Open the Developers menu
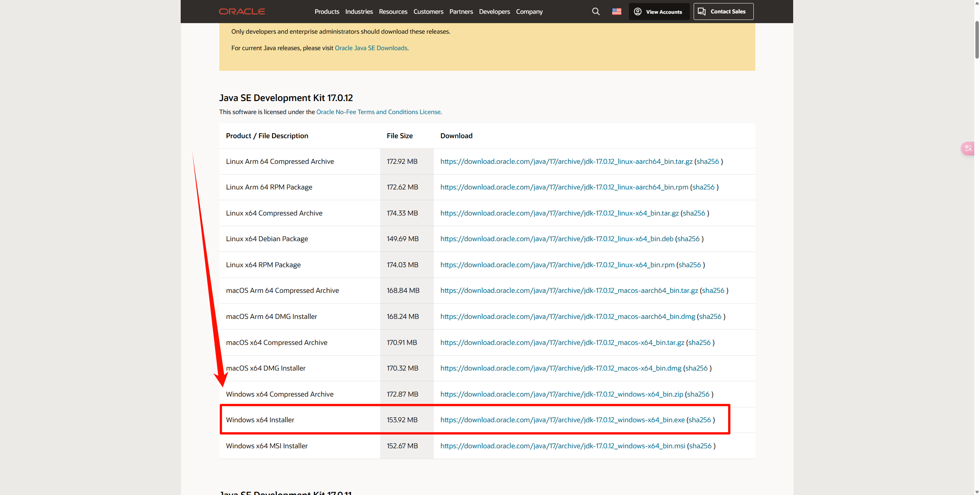The height and width of the screenshot is (495, 980). pyautogui.click(x=494, y=11)
